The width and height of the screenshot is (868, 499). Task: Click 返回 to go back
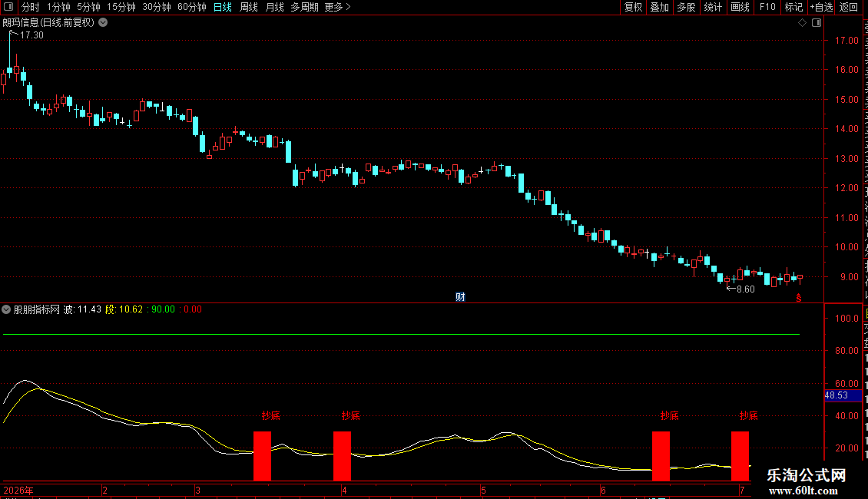[849, 7]
